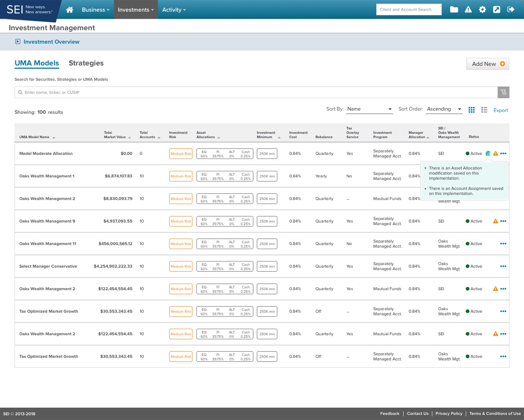
Task: Open more options for Select Manager Conservative
Action: pos(503,266)
